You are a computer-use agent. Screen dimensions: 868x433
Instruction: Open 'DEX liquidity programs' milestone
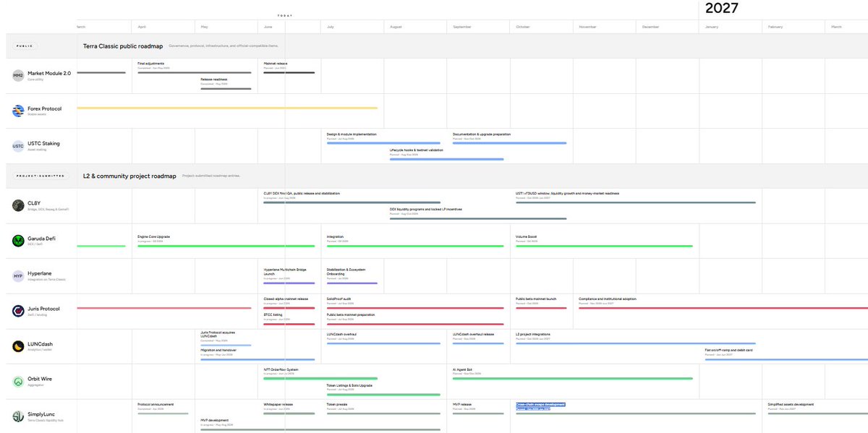(x=426, y=209)
